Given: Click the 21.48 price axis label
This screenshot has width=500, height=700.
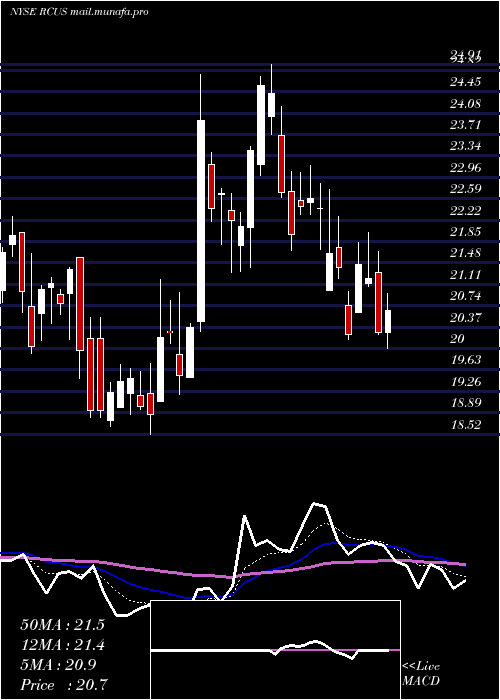Looking at the screenshot, I should pyautogui.click(x=466, y=253).
